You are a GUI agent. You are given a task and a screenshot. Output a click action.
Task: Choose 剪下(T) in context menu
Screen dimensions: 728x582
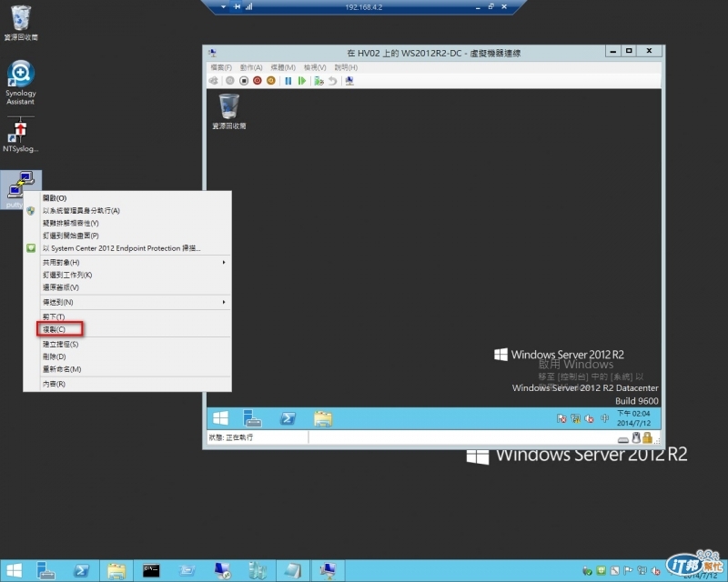click(x=127, y=316)
